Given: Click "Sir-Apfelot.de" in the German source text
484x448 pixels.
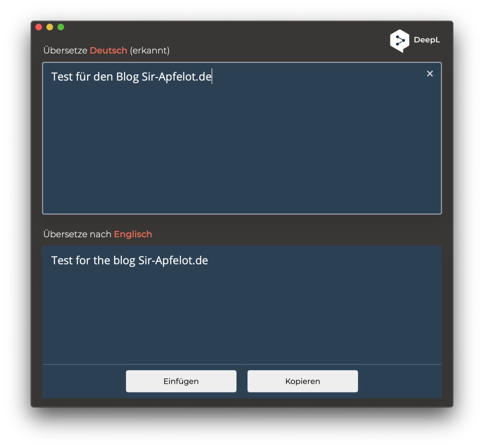Looking at the screenshot, I should tap(177, 77).
